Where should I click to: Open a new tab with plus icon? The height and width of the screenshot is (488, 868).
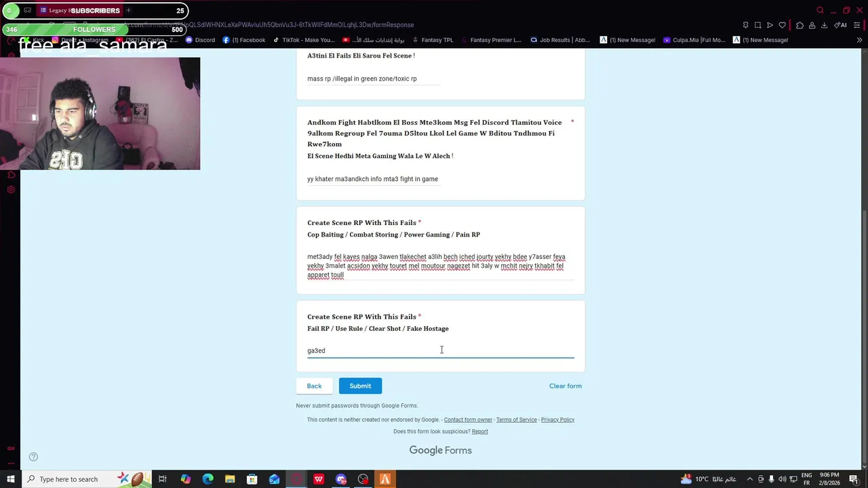point(128,10)
